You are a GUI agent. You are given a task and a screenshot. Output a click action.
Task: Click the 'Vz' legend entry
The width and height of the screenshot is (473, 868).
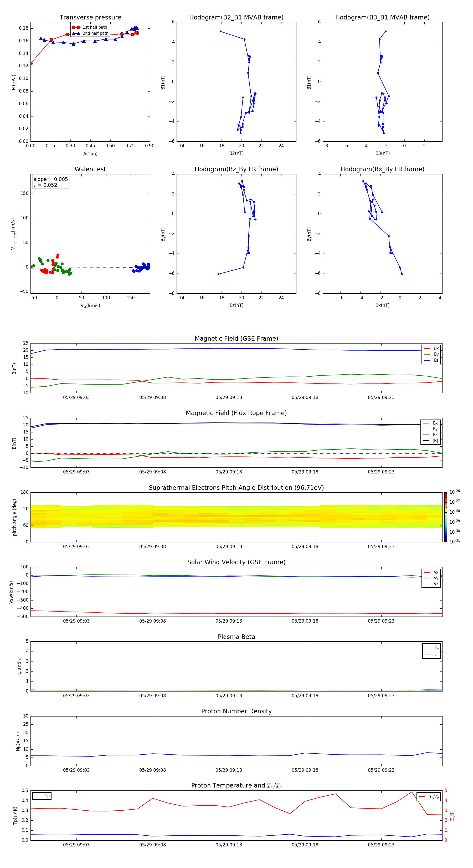point(431,584)
